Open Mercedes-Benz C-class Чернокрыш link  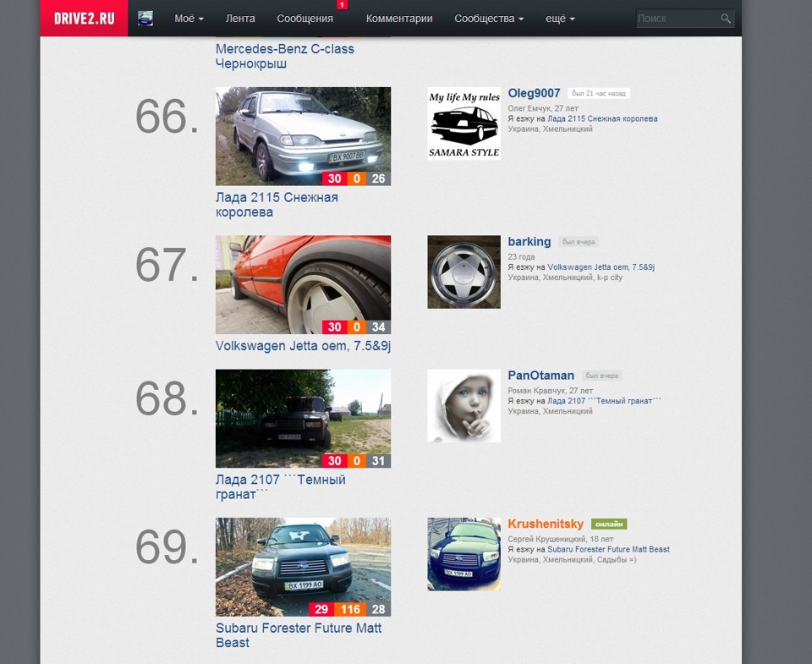pos(285,56)
